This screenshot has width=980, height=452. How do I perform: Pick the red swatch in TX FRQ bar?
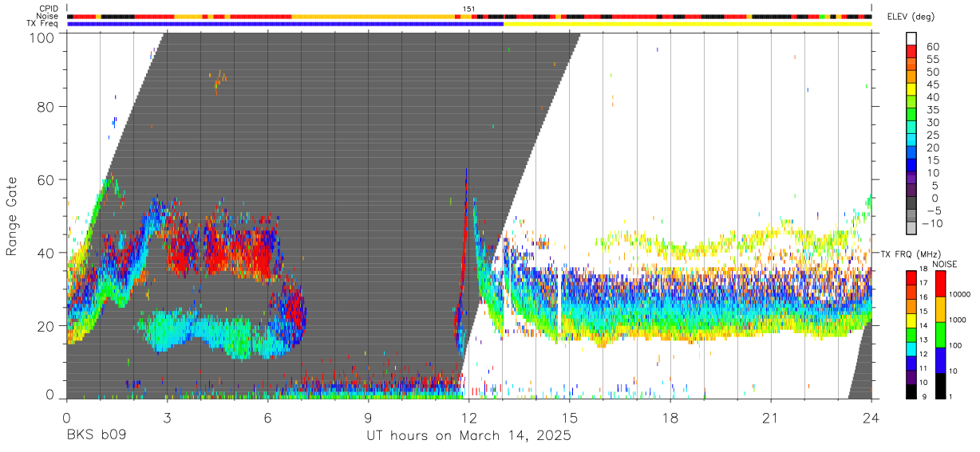[911, 277]
